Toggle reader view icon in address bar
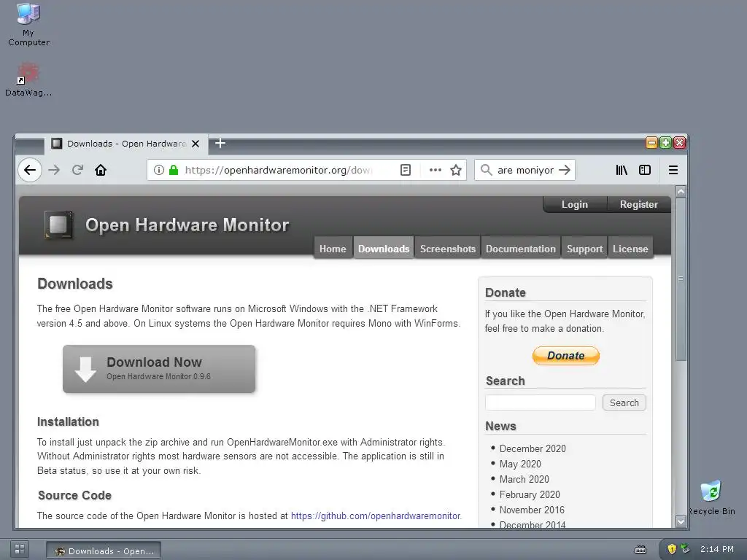 [406, 170]
